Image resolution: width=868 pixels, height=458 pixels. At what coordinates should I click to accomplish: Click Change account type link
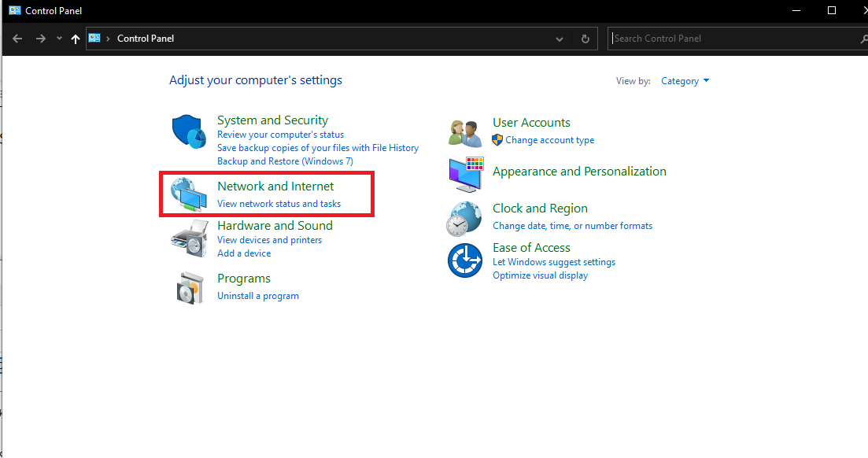click(x=550, y=140)
